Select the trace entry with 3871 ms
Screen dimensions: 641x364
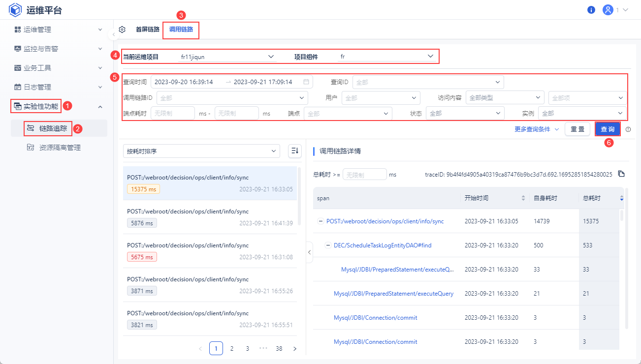point(210,285)
